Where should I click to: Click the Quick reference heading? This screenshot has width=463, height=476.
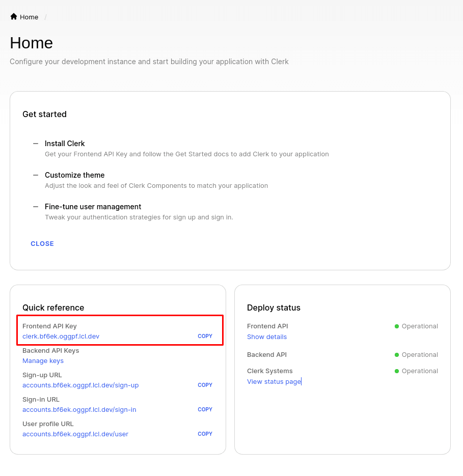[x=53, y=307]
